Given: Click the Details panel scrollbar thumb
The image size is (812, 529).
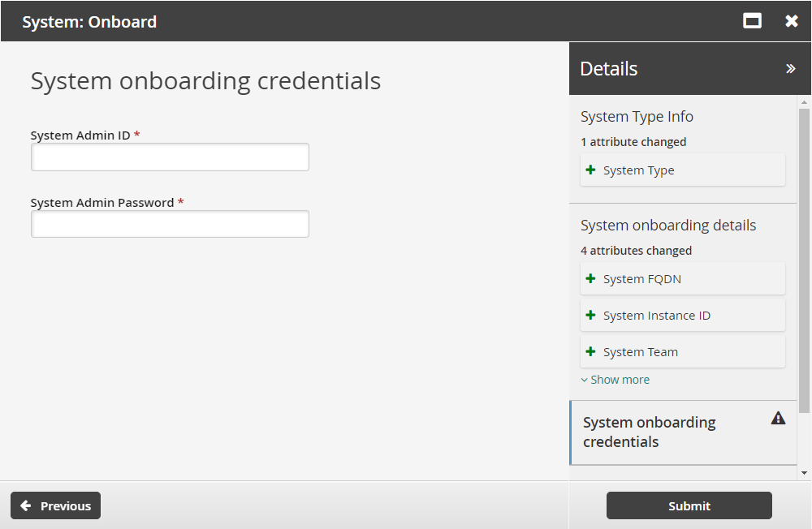Looking at the screenshot, I should point(804,260).
